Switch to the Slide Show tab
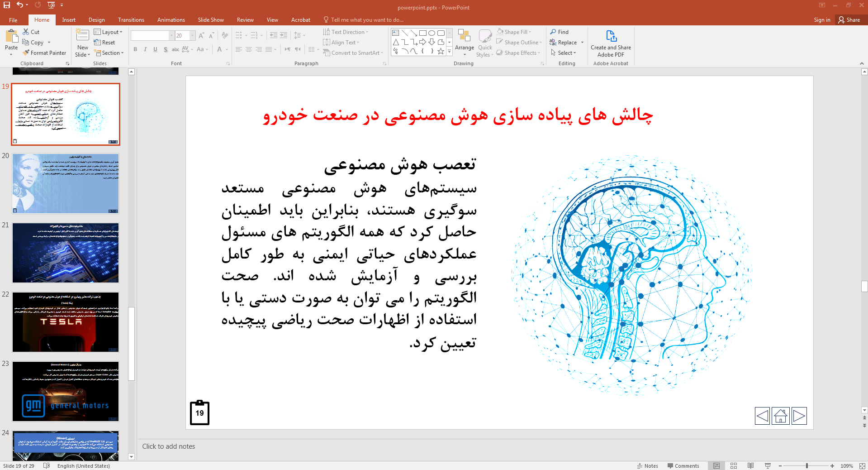The image size is (868, 470). 211,20
